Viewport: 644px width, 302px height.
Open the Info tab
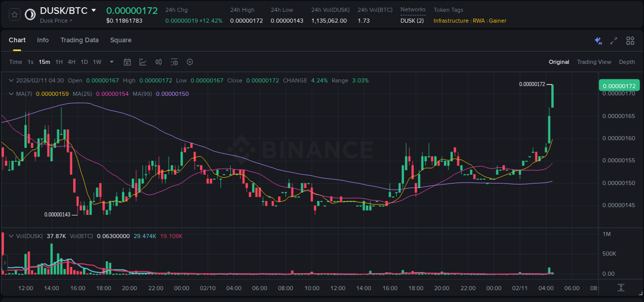coord(43,40)
